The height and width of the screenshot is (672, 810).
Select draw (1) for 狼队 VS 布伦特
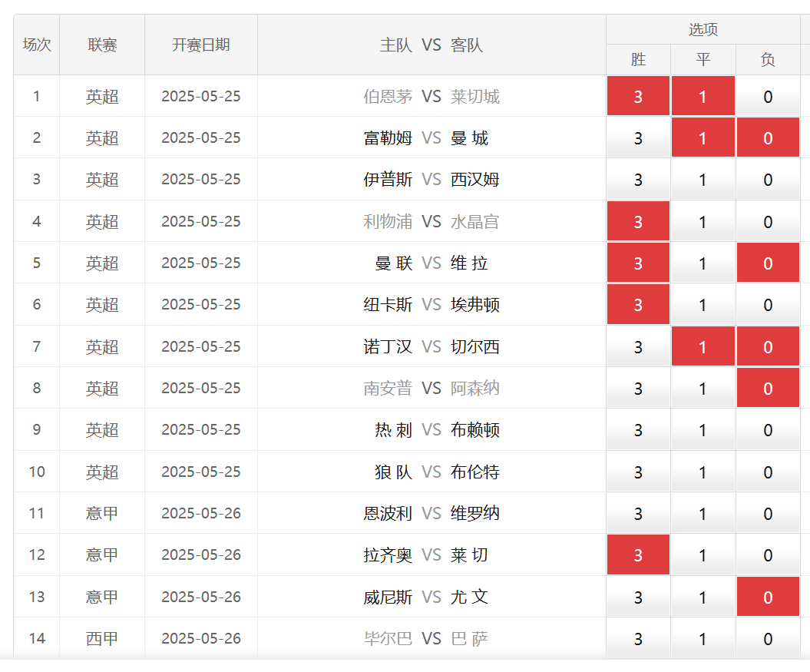pyautogui.click(x=703, y=472)
